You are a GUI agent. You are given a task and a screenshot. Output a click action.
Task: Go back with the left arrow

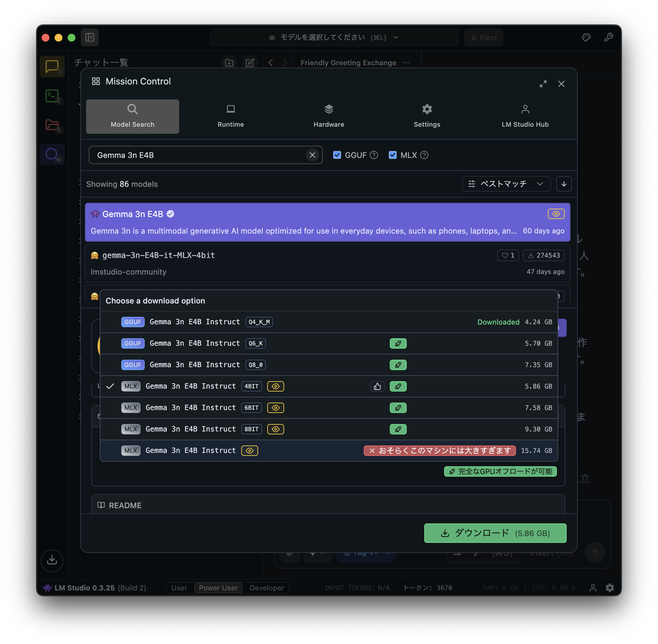tap(270, 63)
